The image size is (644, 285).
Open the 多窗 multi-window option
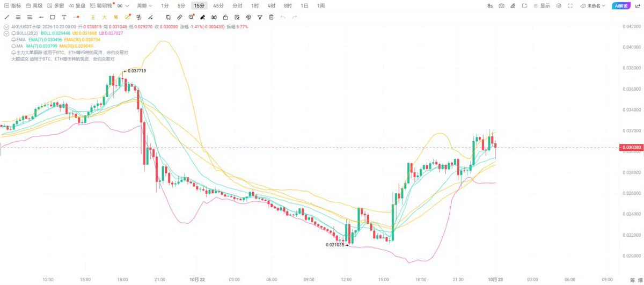coord(56,5)
